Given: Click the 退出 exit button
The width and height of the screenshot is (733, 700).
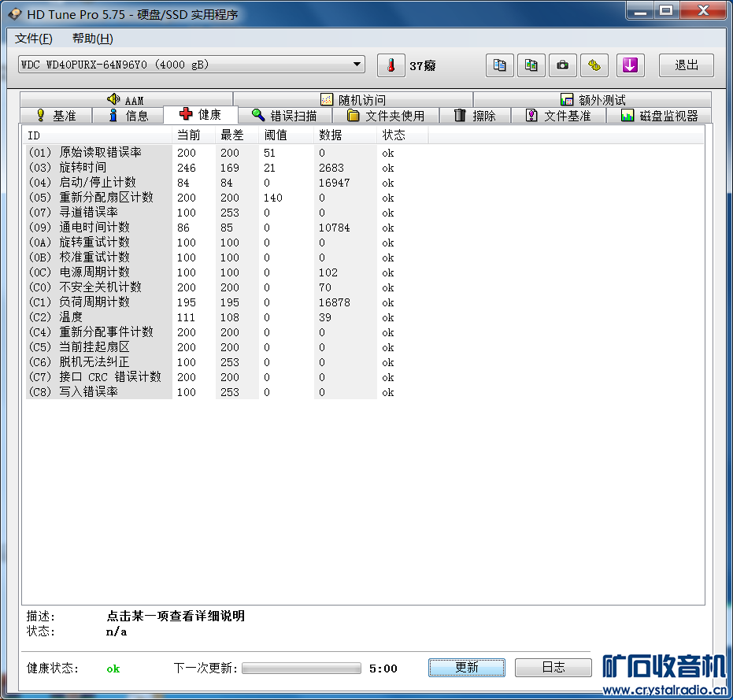Looking at the screenshot, I should pyautogui.click(x=687, y=65).
